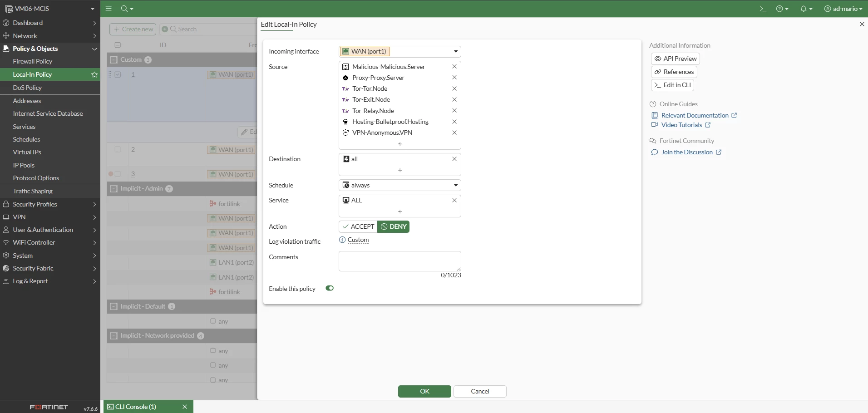Viewport: 868px width, 413px height.
Task: Remove ALL from Service
Action: [x=454, y=200]
